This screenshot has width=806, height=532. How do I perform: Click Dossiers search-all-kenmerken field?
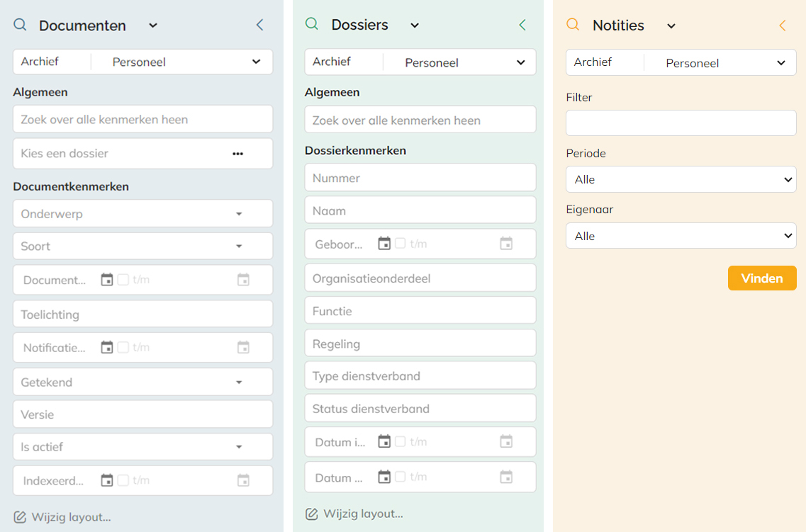click(420, 120)
